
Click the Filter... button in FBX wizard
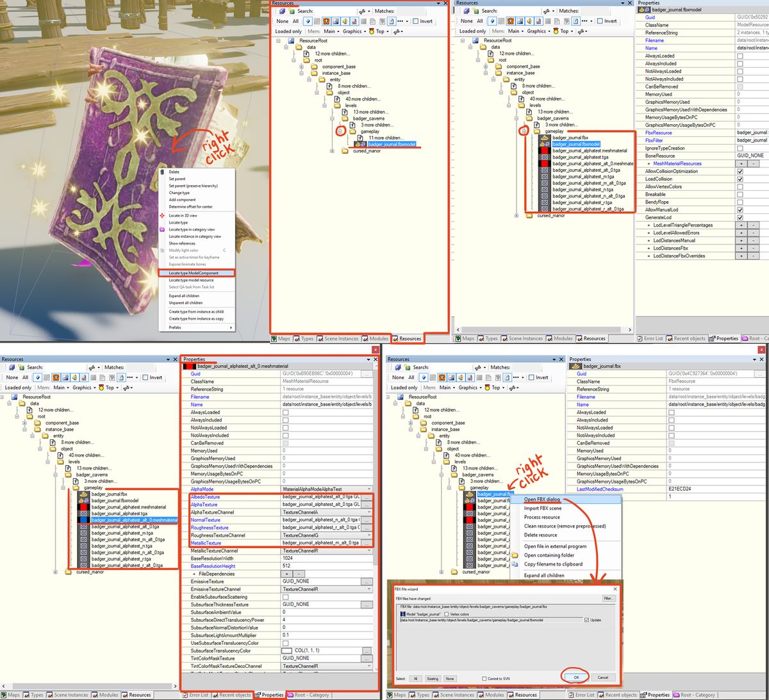(x=608, y=598)
